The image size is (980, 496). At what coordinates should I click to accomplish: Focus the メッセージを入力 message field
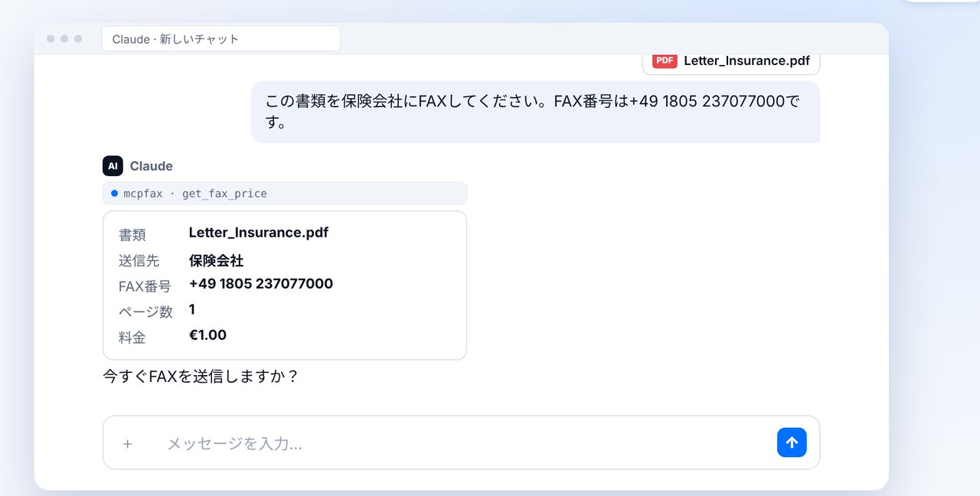point(461,442)
